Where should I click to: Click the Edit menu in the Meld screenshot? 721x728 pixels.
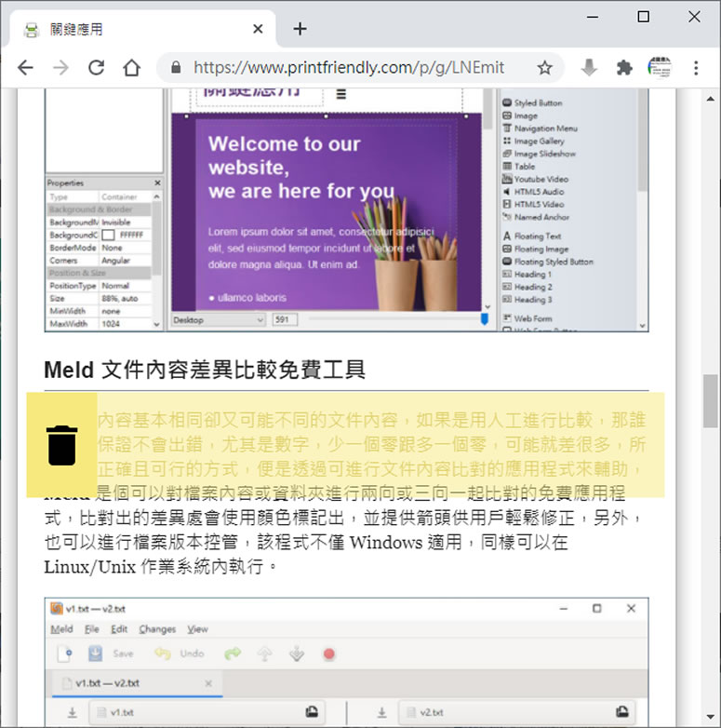pos(119,629)
